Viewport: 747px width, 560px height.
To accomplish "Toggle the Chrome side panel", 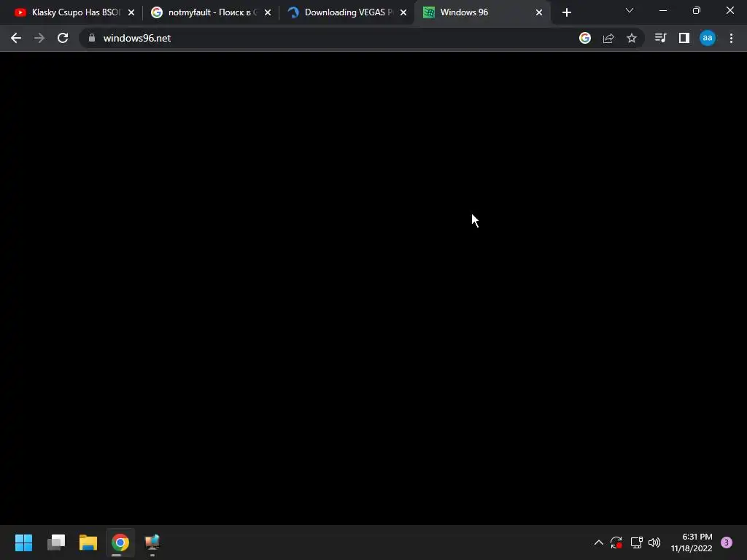I will (684, 38).
